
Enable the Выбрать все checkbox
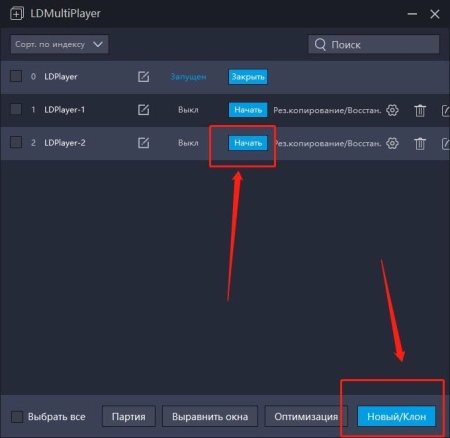pos(17,417)
